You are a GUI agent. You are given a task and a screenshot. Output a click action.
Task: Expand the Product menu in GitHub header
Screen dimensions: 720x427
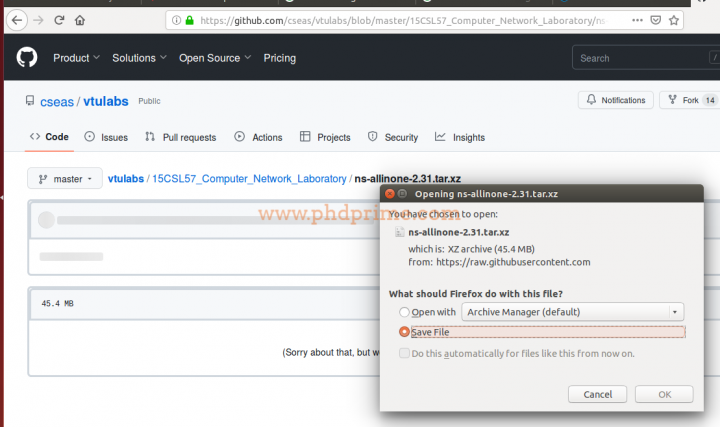tap(77, 58)
